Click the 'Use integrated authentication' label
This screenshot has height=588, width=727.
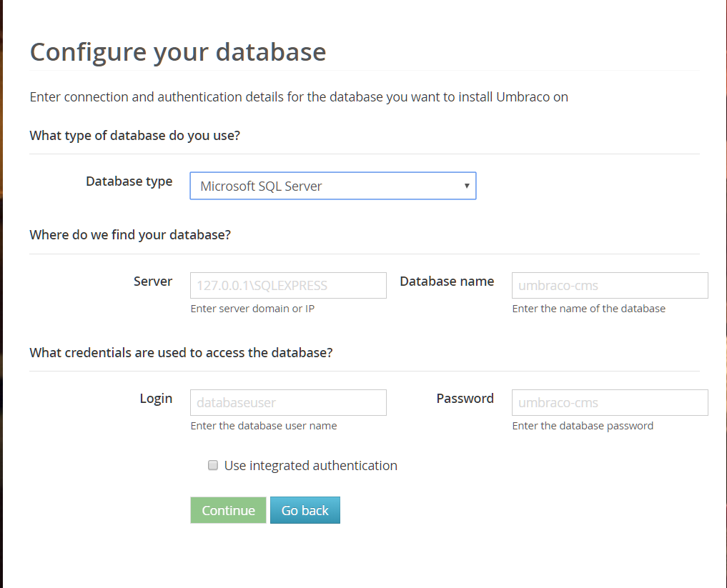311,465
